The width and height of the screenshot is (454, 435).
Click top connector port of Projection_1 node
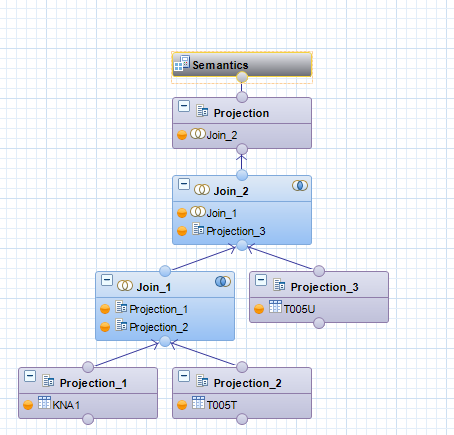[x=88, y=367]
